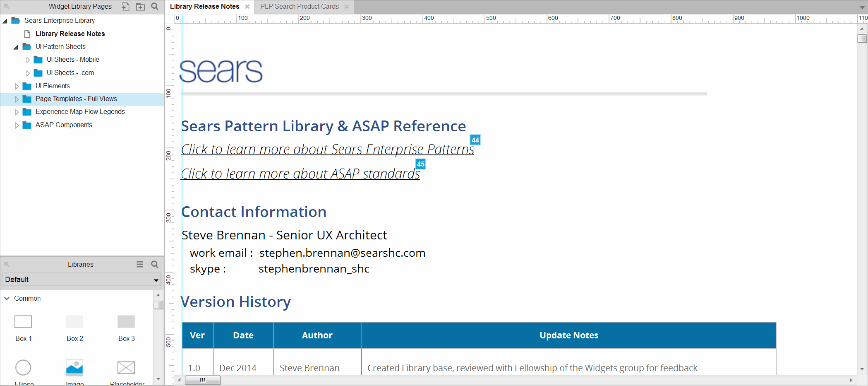Click learn more about Sears Enterprise Patterns link

click(328, 149)
